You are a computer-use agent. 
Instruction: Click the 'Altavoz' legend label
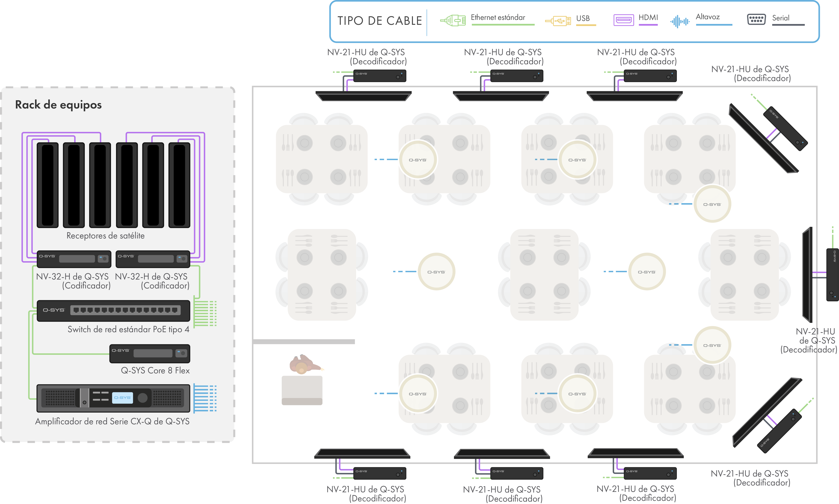(x=707, y=17)
